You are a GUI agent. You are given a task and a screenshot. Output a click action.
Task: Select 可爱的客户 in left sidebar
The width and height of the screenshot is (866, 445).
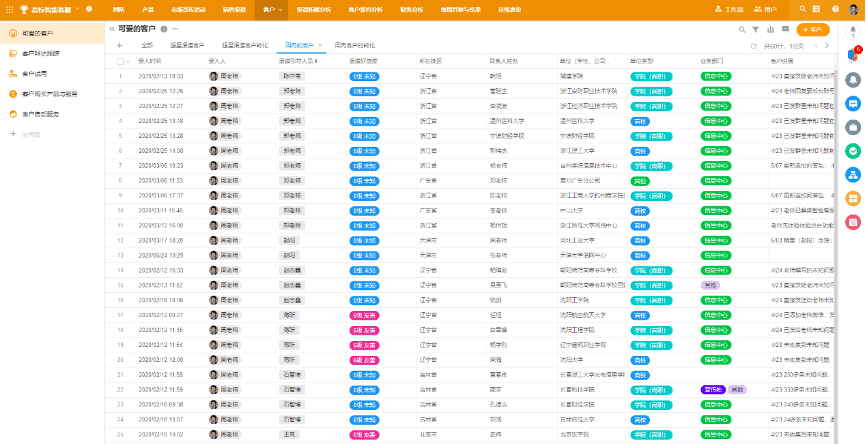(52, 34)
